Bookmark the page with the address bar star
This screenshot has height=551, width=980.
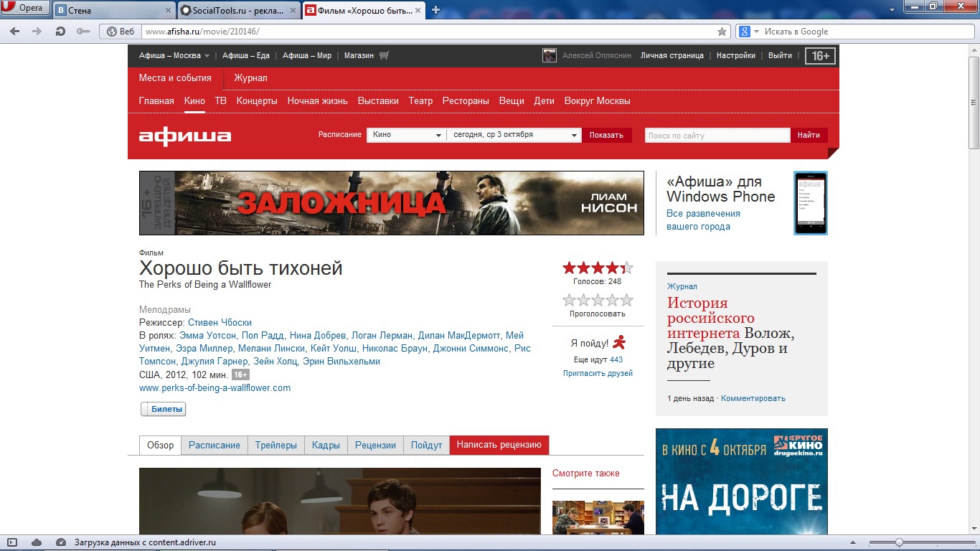[722, 32]
